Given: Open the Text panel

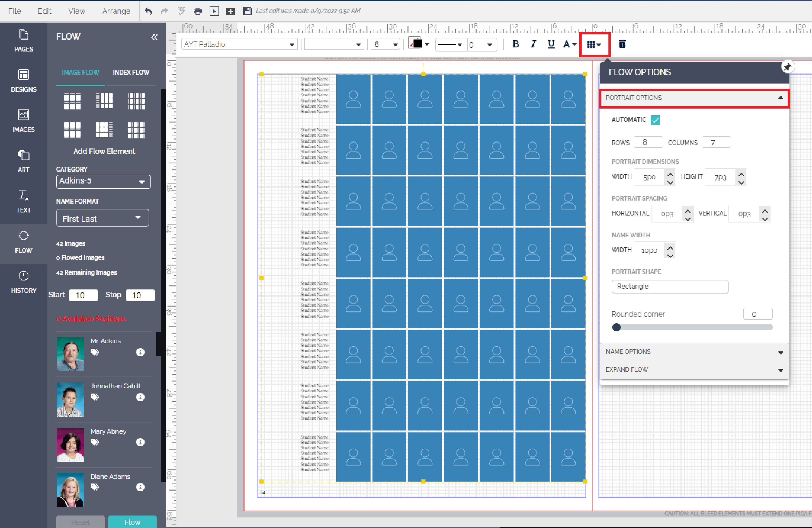Looking at the screenshot, I should (23, 202).
